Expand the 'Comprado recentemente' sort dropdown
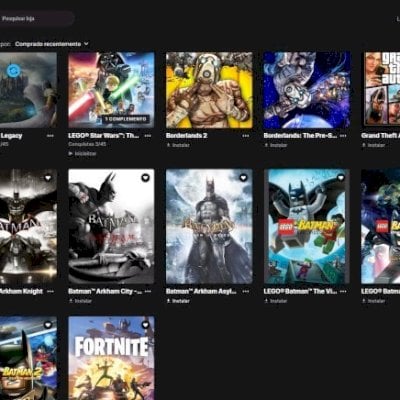The width and height of the screenshot is (400, 400). click(x=52, y=44)
